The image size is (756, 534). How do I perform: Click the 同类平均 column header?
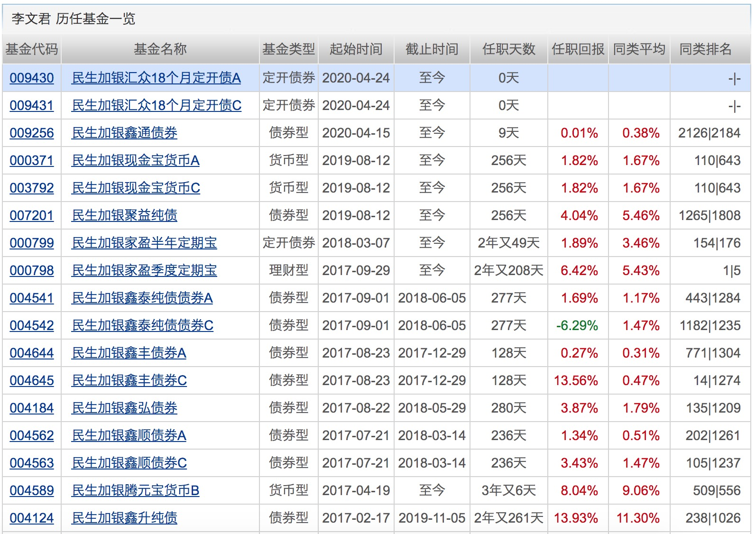639,49
